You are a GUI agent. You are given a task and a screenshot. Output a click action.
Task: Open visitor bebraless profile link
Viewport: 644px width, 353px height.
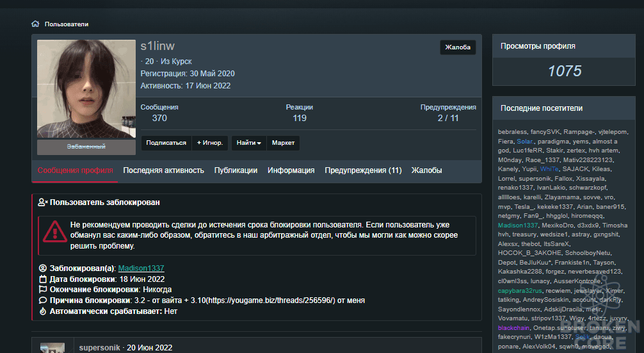point(512,132)
